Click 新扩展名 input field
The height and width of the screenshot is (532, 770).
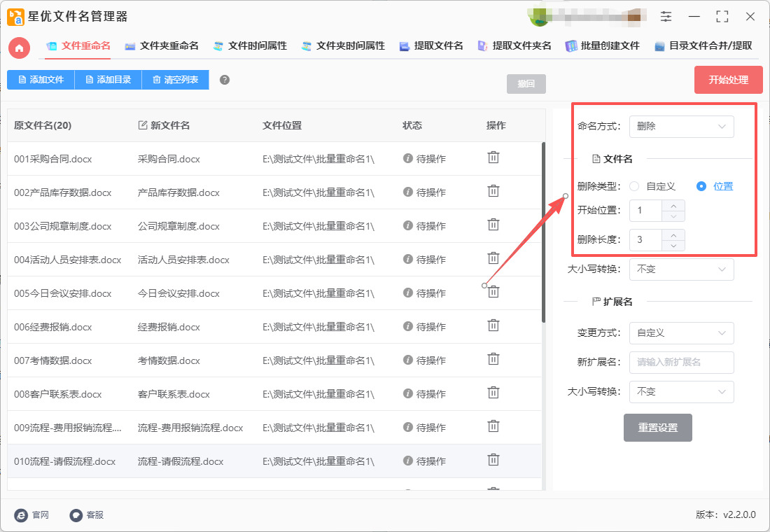(682, 363)
